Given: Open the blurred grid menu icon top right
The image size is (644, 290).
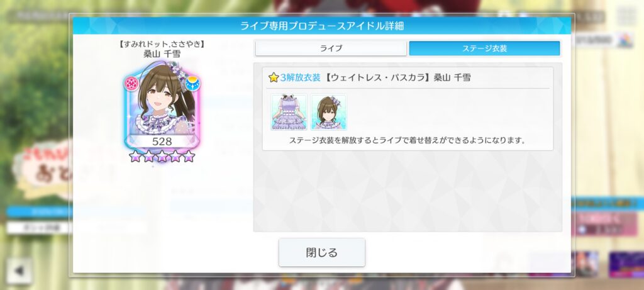Looking at the screenshot, I should [627, 16].
